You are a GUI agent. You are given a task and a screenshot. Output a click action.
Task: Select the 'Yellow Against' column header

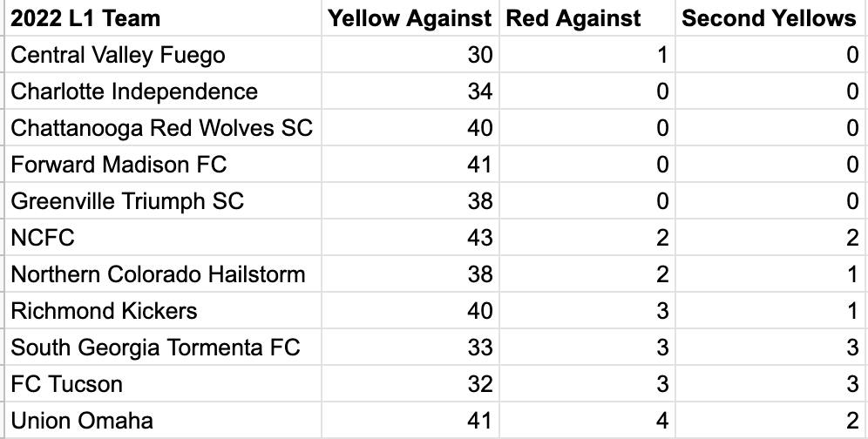409,18
